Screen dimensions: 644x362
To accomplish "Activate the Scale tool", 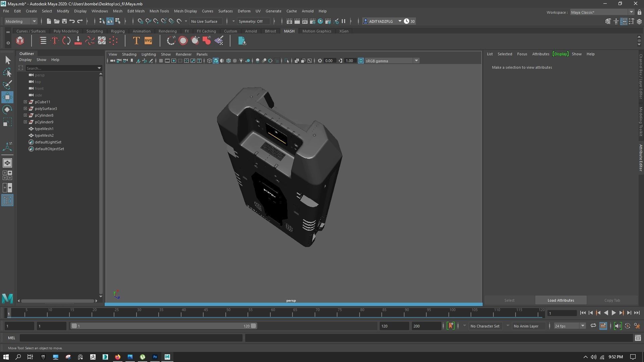I will (x=7, y=122).
